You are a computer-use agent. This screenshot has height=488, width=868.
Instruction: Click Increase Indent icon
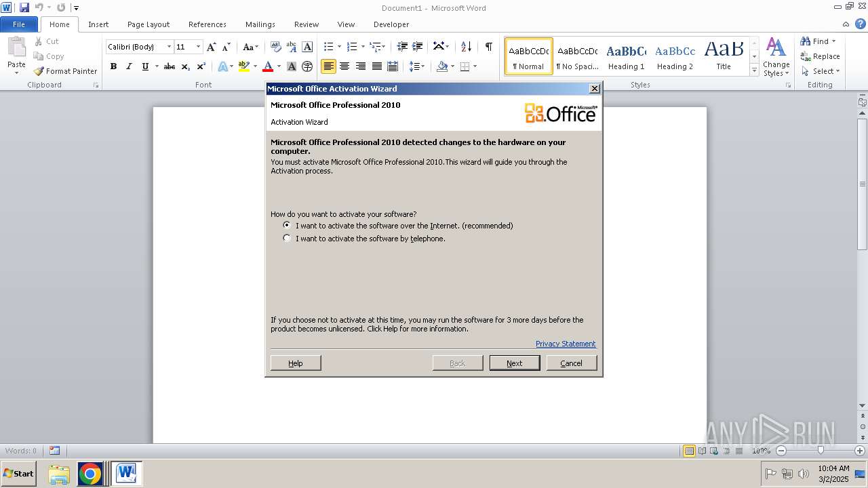tap(418, 47)
